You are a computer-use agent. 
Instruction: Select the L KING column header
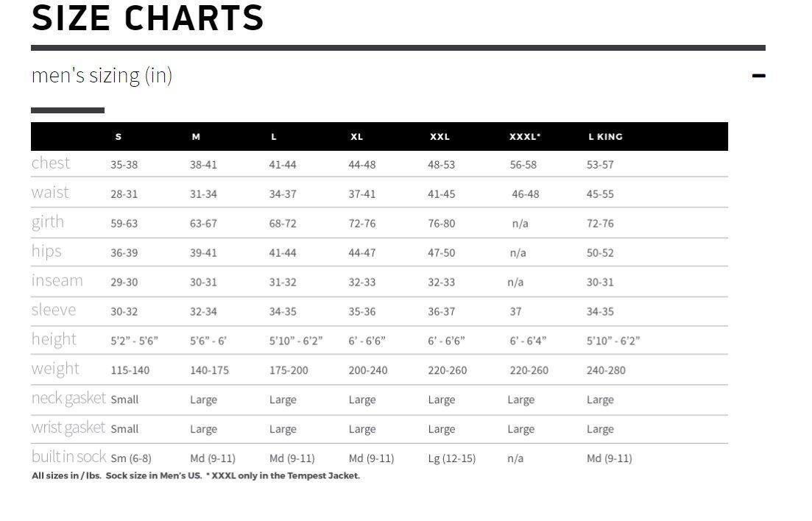(x=605, y=137)
